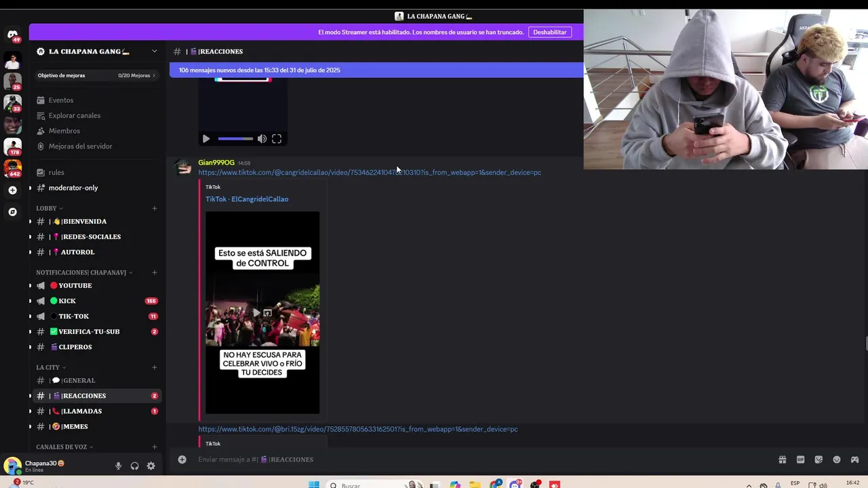The image size is (868, 488).
Task: Open the VERIFICA-TU-SUB channel
Action: (96, 331)
